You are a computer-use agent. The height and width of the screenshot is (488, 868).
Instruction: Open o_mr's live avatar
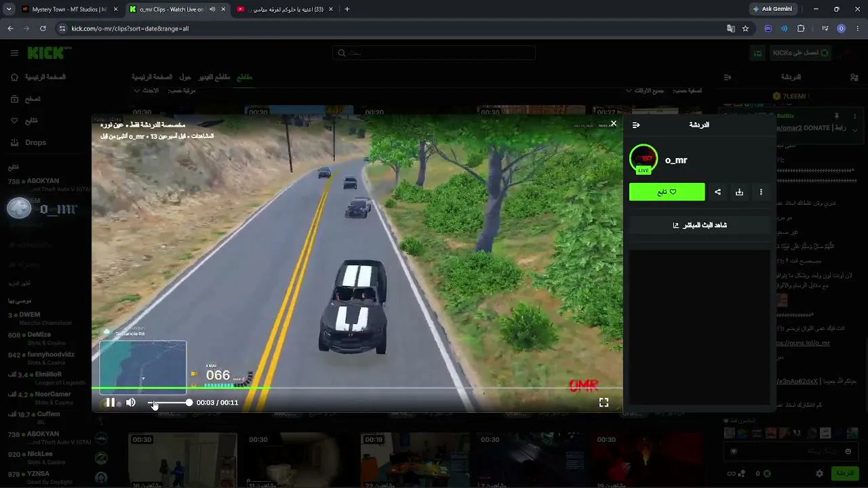[x=644, y=159]
